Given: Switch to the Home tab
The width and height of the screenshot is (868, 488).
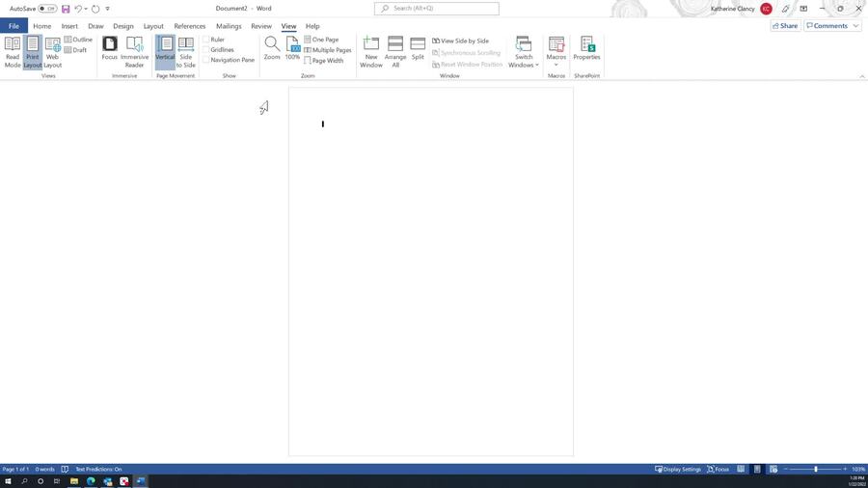Looking at the screenshot, I should click(42, 26).
